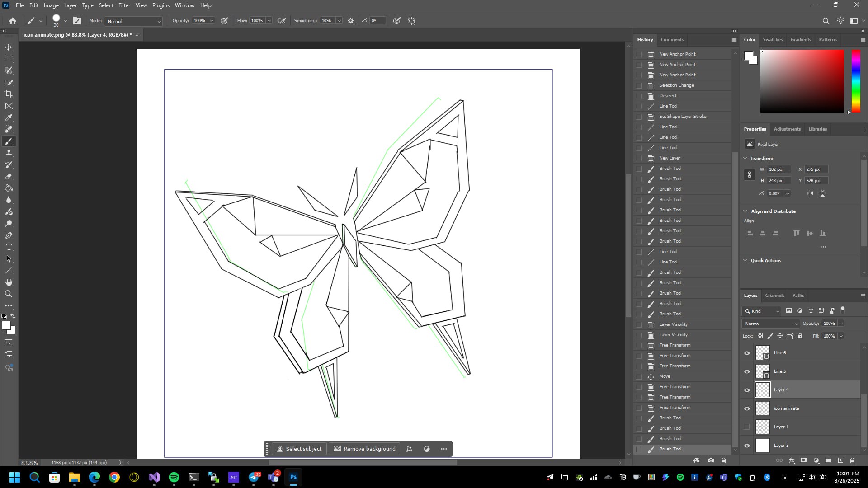Hide the icon animate layer
The width and height of the screenshot is (868, 488).
[x=747, y=408]
